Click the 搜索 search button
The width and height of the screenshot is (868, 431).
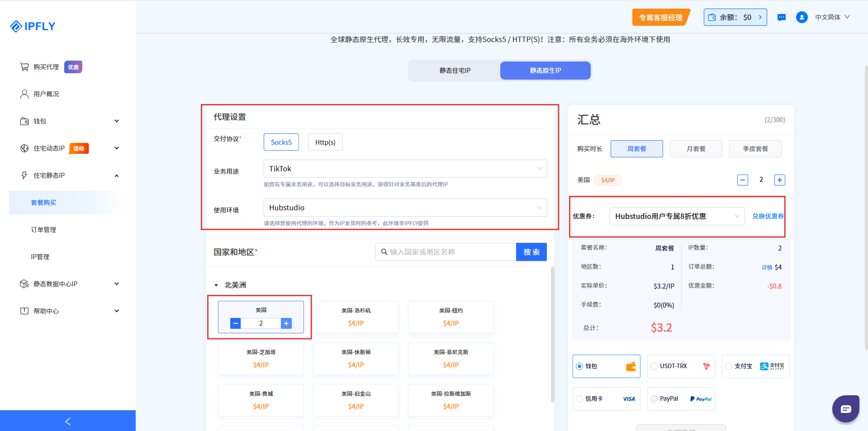[531, 252]
